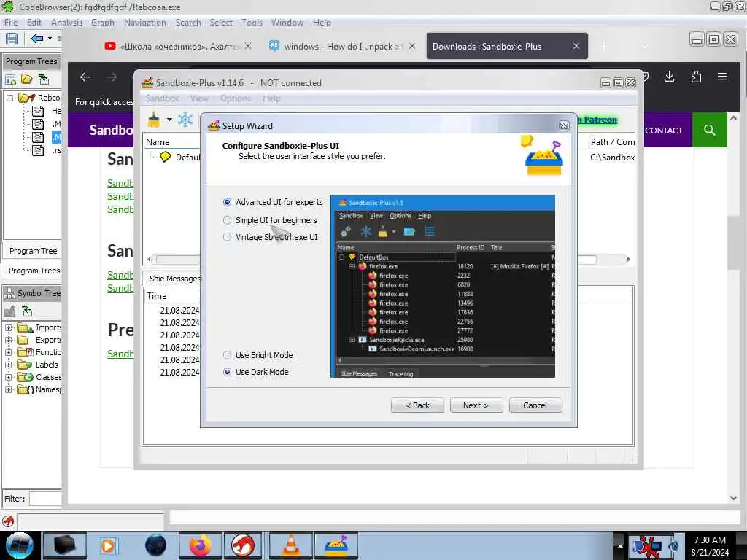The width and height of the screenshot is (747, 560).
Task: Click Symbol Tree gray reference icon
Action: click(10, 312)
